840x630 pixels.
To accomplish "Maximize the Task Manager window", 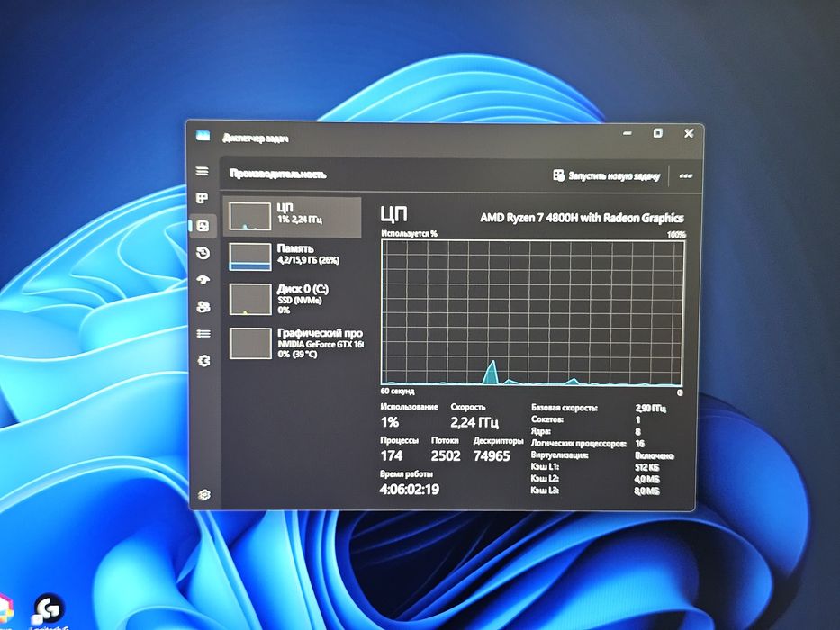I will coord(658,133).
